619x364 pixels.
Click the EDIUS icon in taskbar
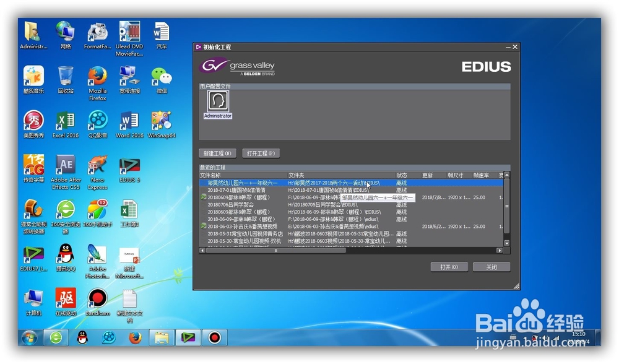pyautogui.click(x=188, y=337)
